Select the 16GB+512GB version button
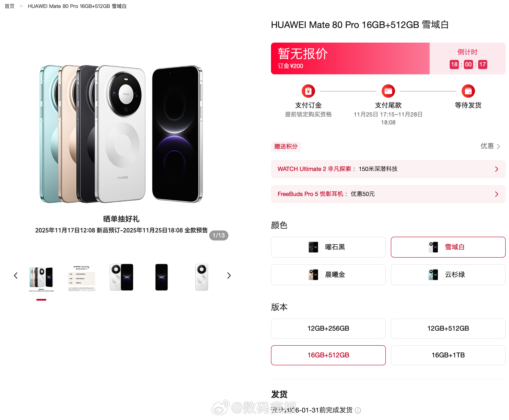Screen dimensions: 509x420 [328, 355]
